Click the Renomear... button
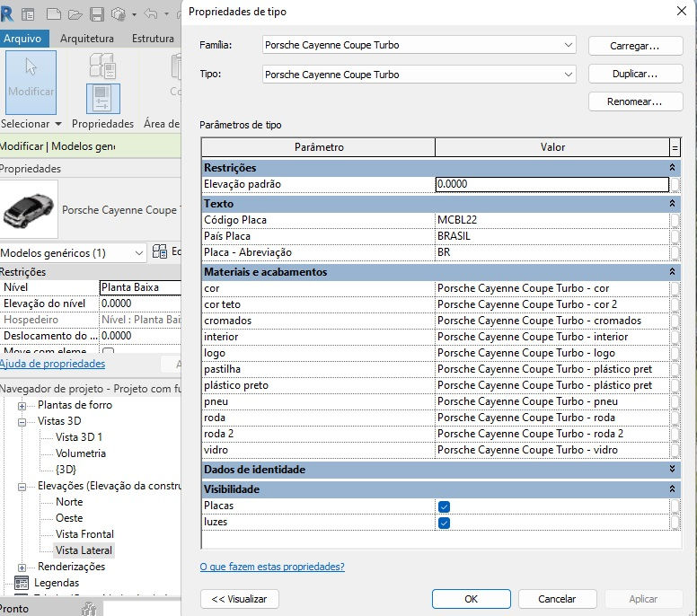 (635, 101)
